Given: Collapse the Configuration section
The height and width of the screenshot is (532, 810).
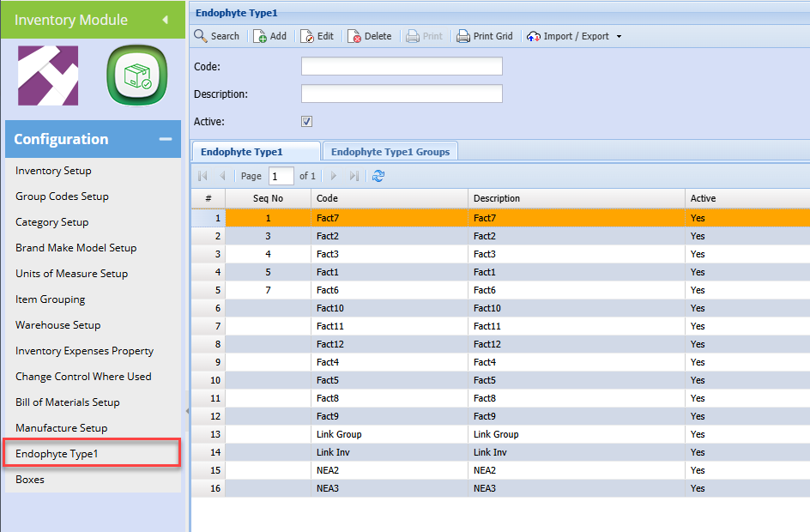Looking at the screenshot, I should pos(165,139).
